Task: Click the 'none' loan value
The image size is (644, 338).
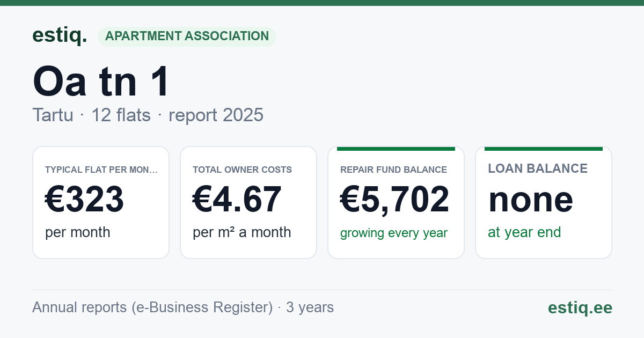Action: pos(531,200)
